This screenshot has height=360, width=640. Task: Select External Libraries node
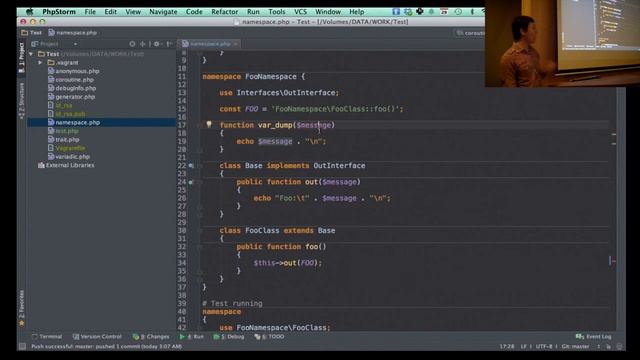coord(66,165)
